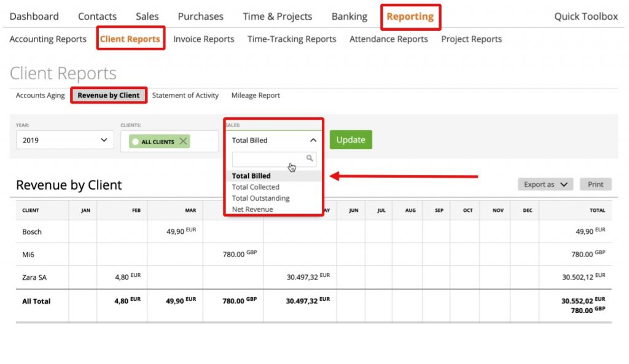
Task: Click the green Update button
Action: point(350,139)
